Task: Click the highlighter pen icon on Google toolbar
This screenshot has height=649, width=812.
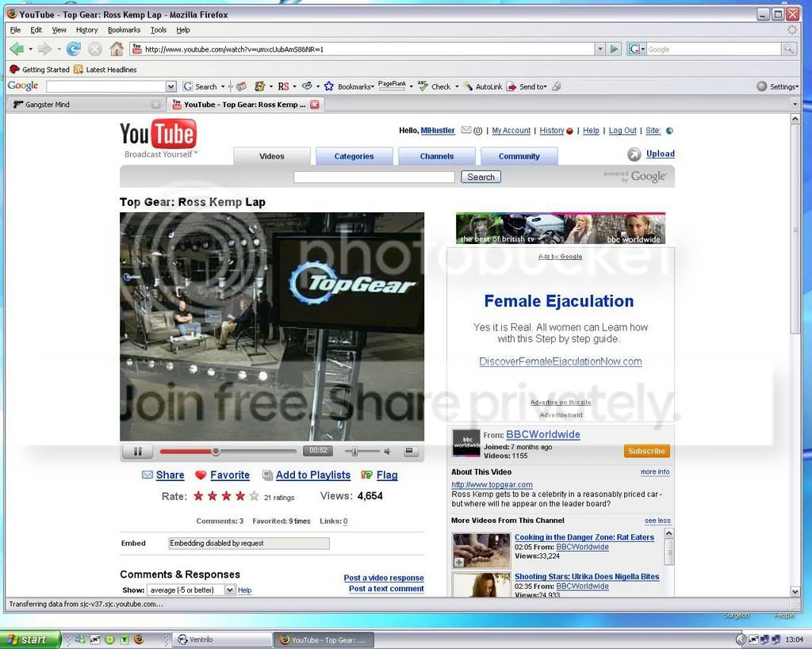Action: tap(557, 86)
